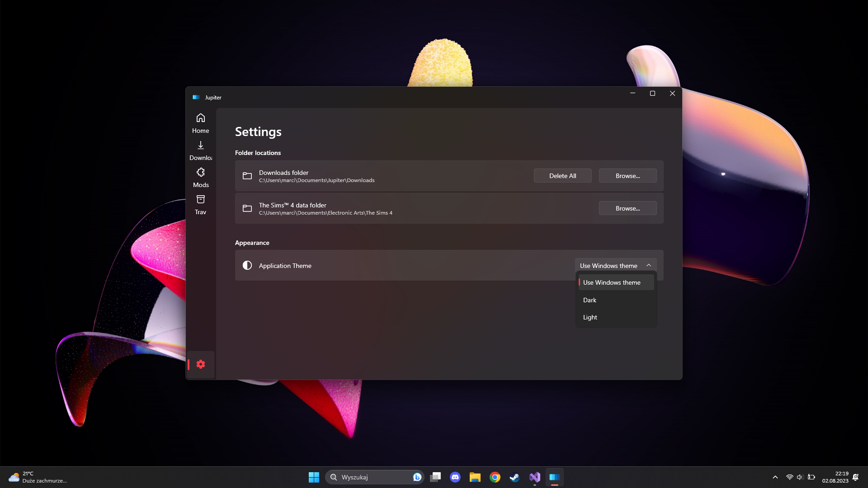Click the Application Theme half-circle icon

coord(247,265)
